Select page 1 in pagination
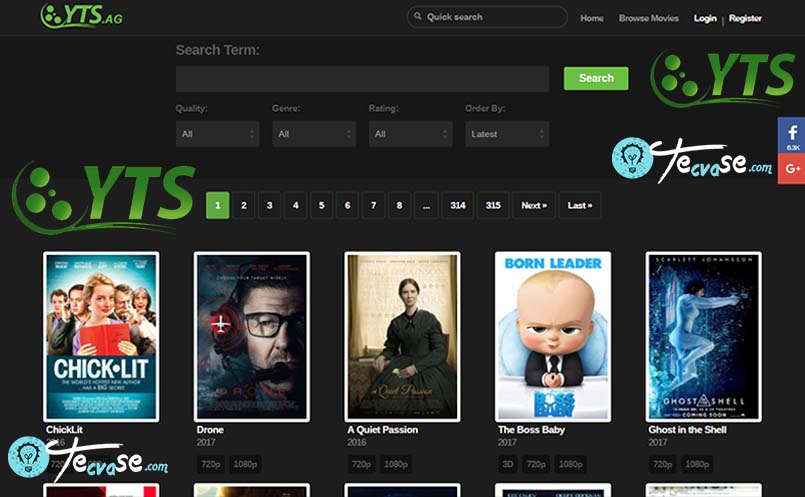Viewport: 805px width, 497px height. click(x=218, y=205)
